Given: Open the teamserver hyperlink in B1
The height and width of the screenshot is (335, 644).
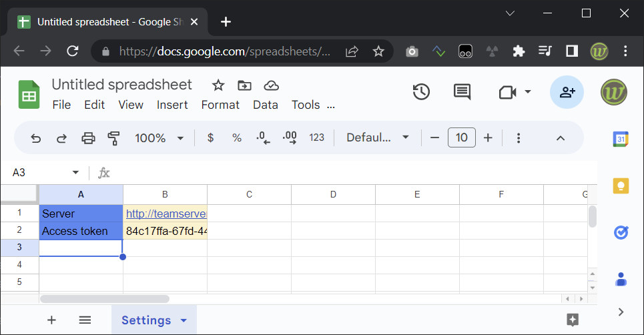Looking at the screenshot, I should [166, 214].
